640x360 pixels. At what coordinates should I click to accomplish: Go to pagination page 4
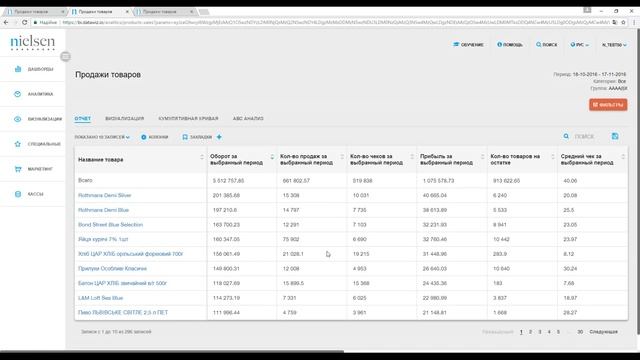pos(549,332)
